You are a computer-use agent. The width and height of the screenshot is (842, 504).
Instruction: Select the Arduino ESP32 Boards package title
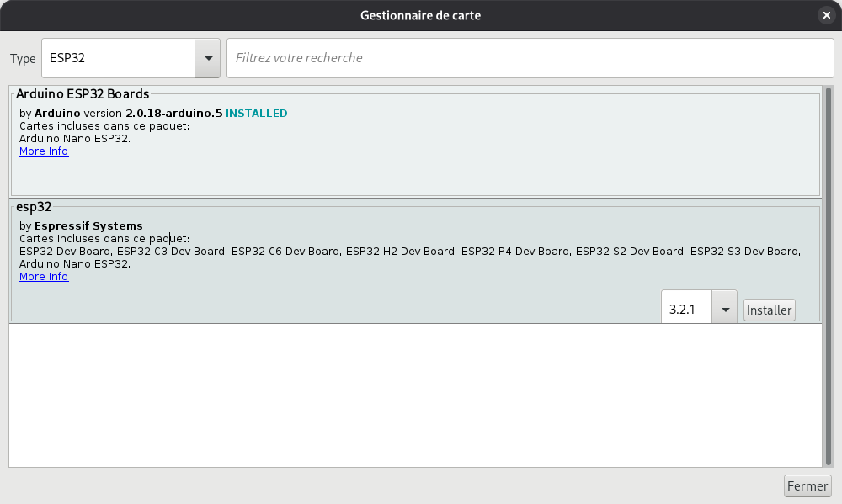pyautogui.click(x=83, y=94)
